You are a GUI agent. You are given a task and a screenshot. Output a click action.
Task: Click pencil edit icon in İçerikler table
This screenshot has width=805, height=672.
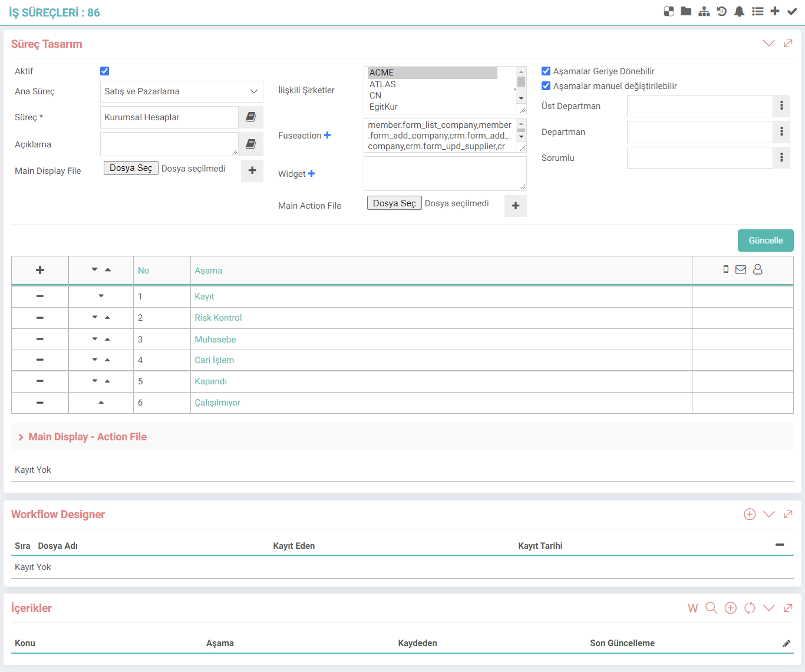pos(786,643)
